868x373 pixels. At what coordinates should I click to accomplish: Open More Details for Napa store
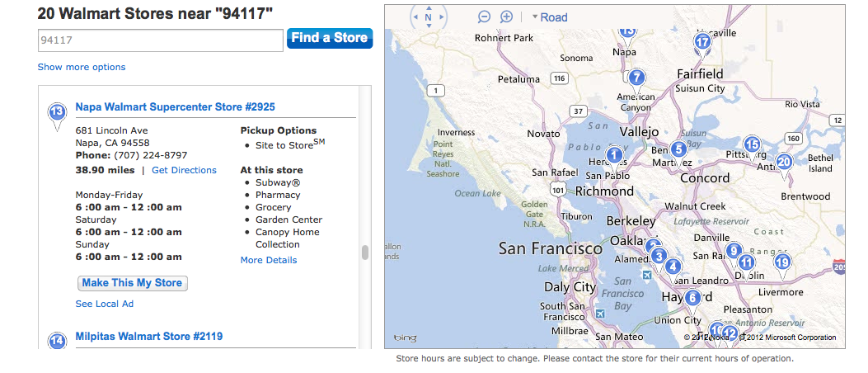click(x=269, y=260)
